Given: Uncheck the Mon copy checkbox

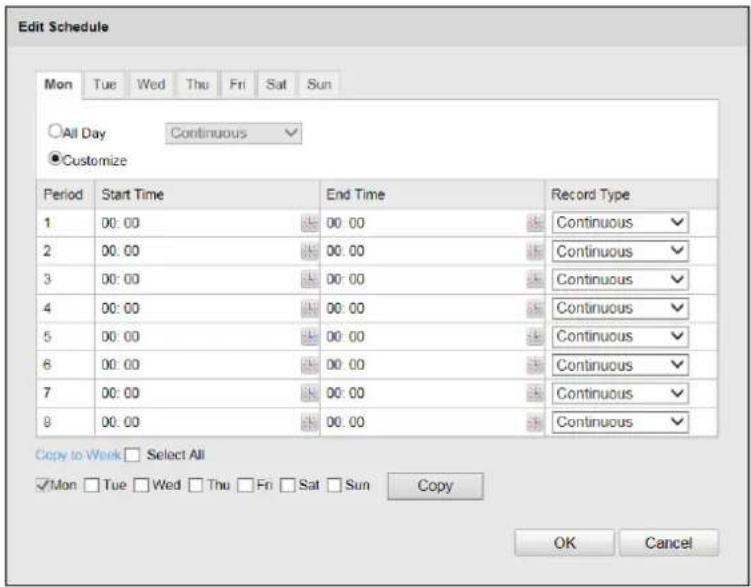Looking at the screenshot, I should tap(42, 485).
